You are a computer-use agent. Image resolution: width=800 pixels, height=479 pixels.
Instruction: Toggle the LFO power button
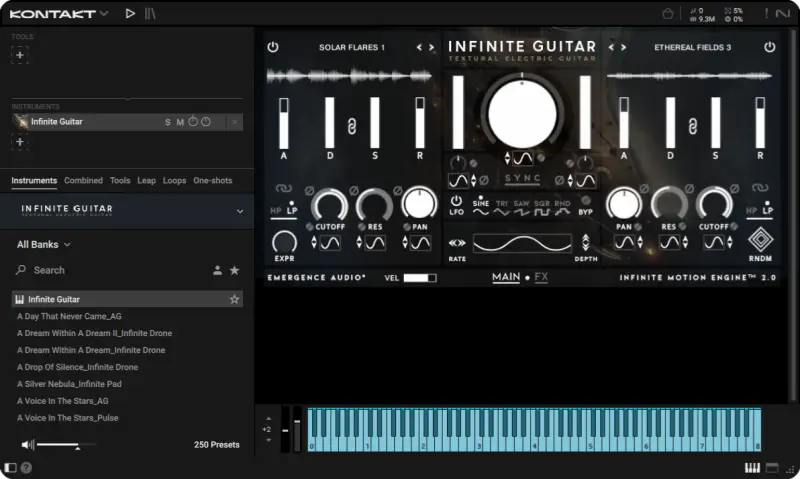point(457,200)
